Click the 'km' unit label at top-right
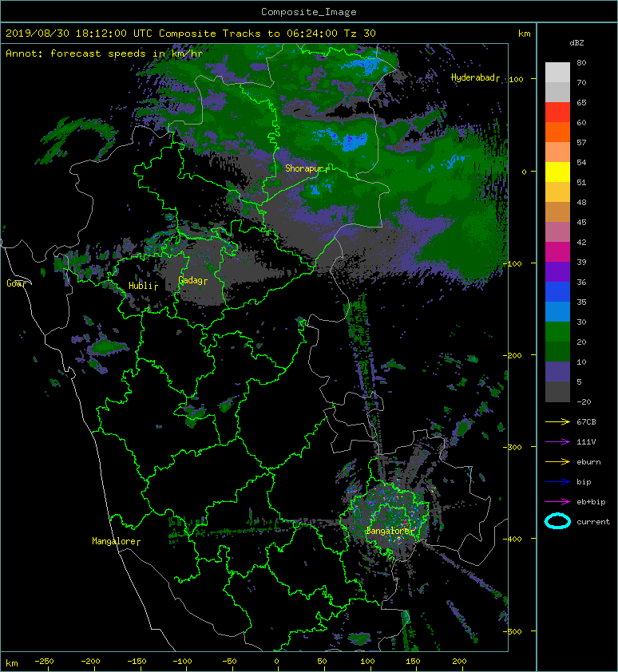The width and height of the screenshot is (618, 672). [525, 34]
